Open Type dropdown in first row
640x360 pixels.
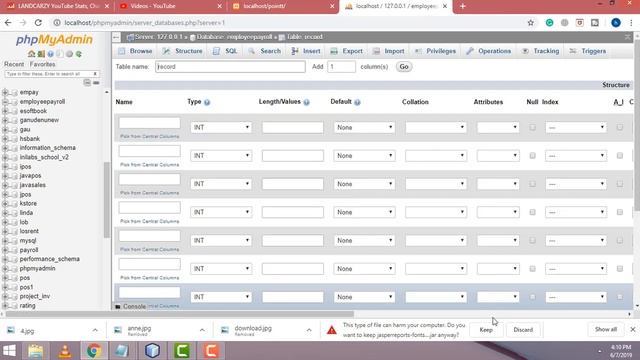(221, 127)
